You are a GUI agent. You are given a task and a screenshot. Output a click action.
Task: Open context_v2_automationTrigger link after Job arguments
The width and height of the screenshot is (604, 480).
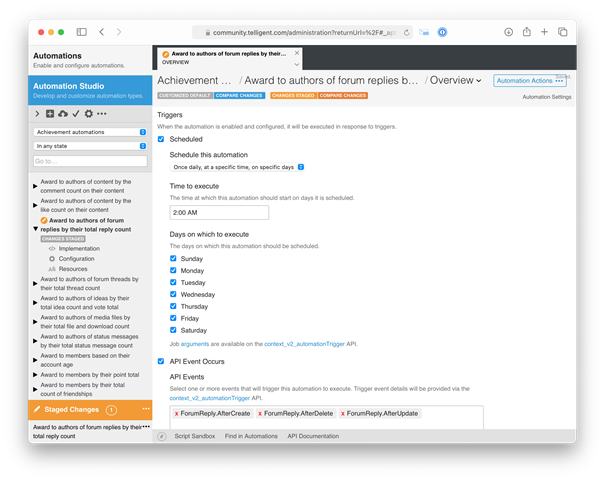tap(304, 344)
